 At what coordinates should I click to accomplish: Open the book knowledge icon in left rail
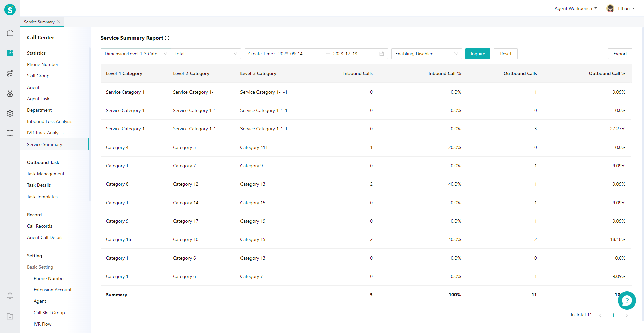[x=10, y=133]
